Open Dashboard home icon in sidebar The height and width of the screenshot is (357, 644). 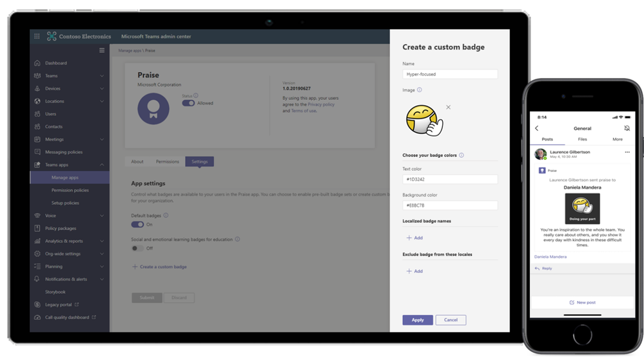[x=37, y=63]
